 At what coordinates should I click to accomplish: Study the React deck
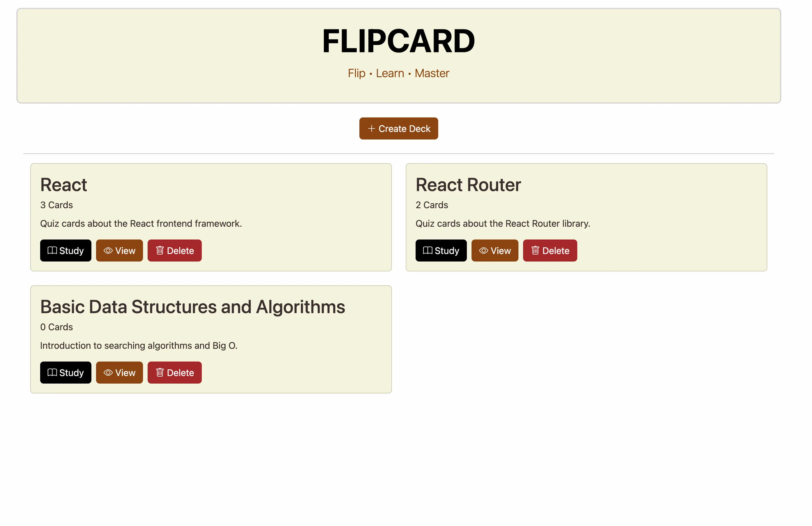click(x=66, y=251)
